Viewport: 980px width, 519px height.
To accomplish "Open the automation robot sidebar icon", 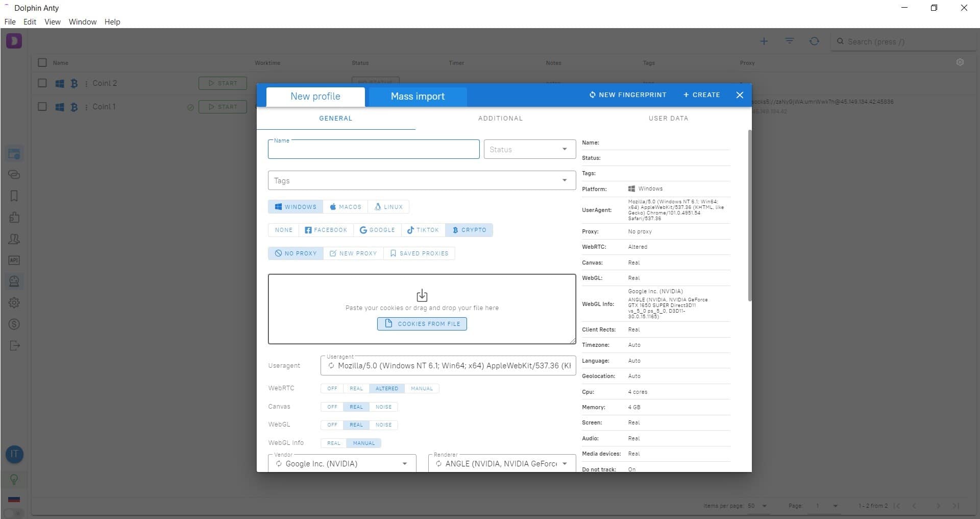I will (x=14, y=281).
